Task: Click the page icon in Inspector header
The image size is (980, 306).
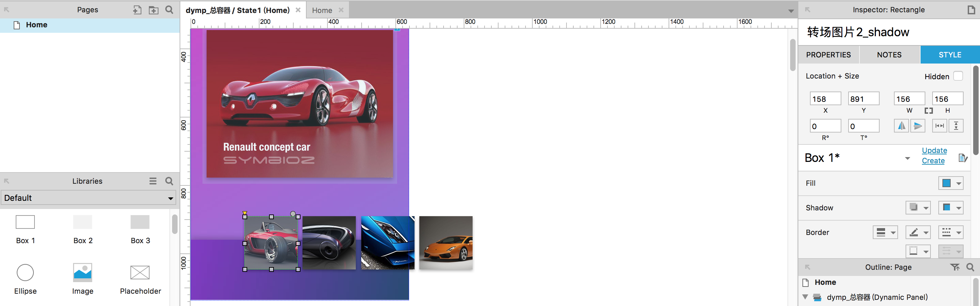Action: coord(971,10)
